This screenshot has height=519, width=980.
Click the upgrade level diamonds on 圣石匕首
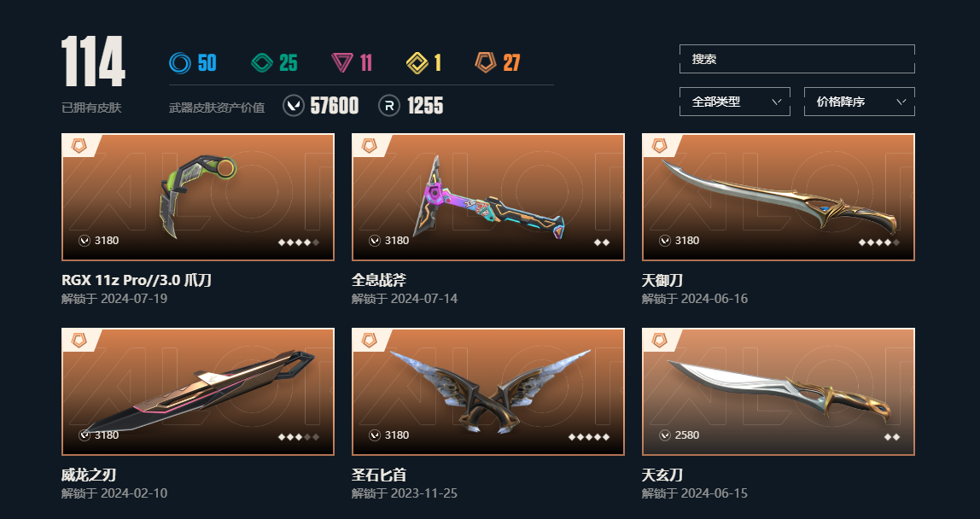click(589, 437)
